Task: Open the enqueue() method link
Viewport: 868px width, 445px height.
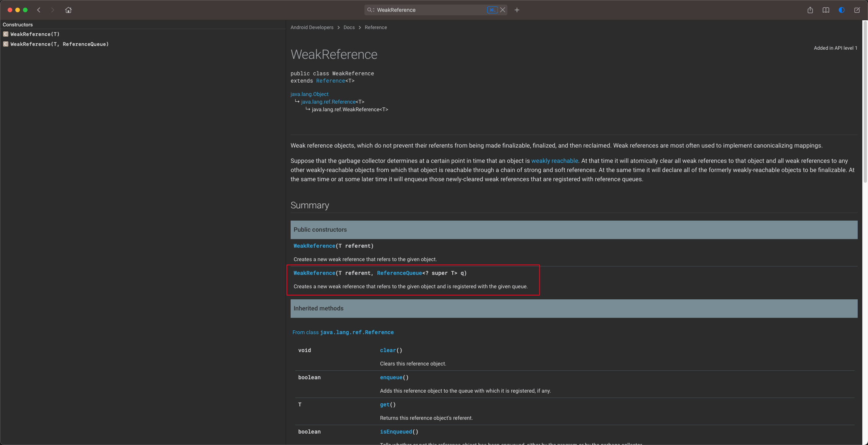Action: coord(391,377)
